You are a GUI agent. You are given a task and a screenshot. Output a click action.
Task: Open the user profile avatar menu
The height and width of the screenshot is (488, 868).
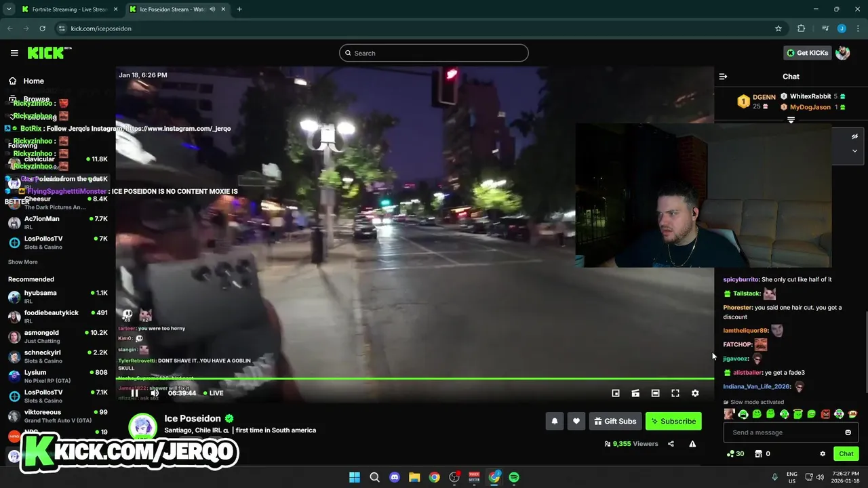[843, 53]
